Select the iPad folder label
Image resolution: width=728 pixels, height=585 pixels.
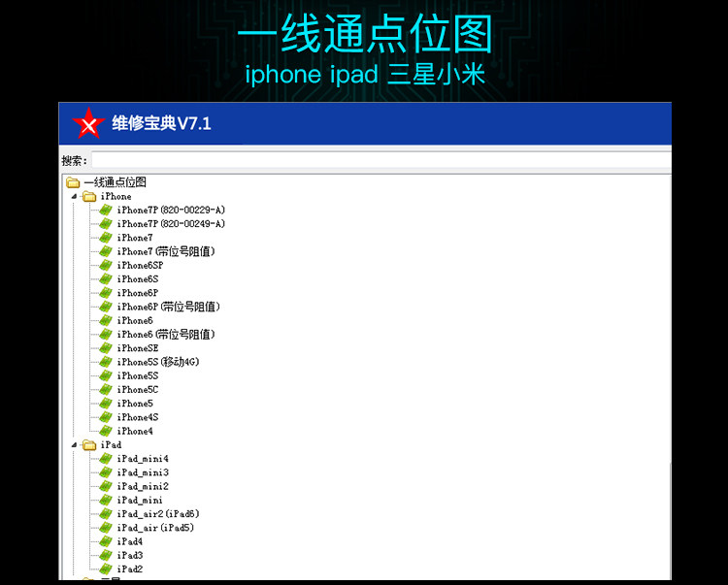[x=111, y=445]
